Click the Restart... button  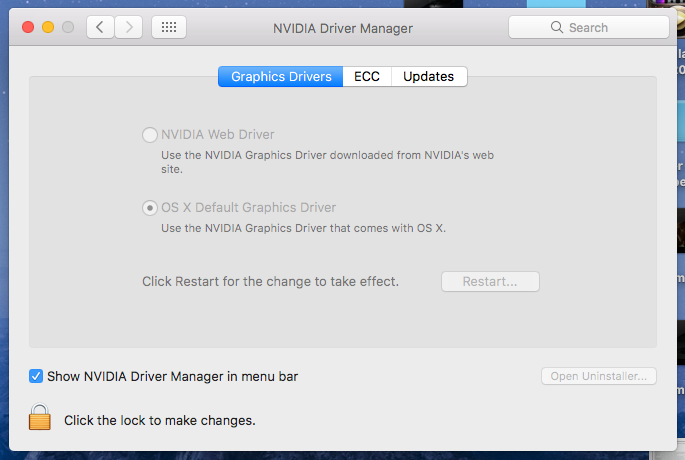click(490, 282)
